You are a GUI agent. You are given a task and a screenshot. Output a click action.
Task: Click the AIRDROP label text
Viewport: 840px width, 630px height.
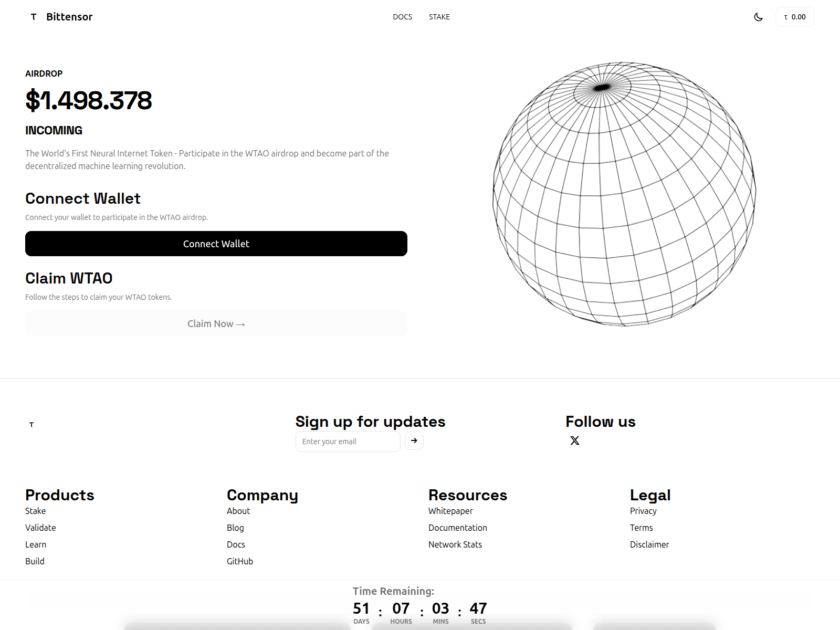(44, 73)
